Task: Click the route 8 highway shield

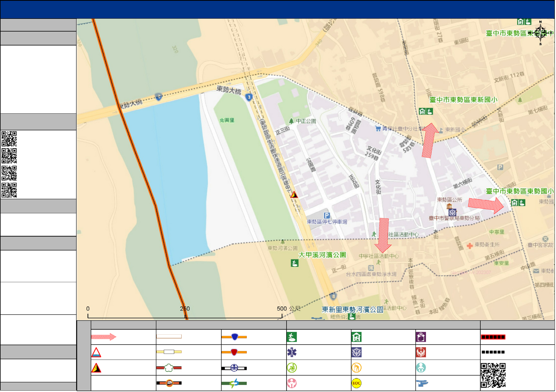Action: click(x=334, y=296)
